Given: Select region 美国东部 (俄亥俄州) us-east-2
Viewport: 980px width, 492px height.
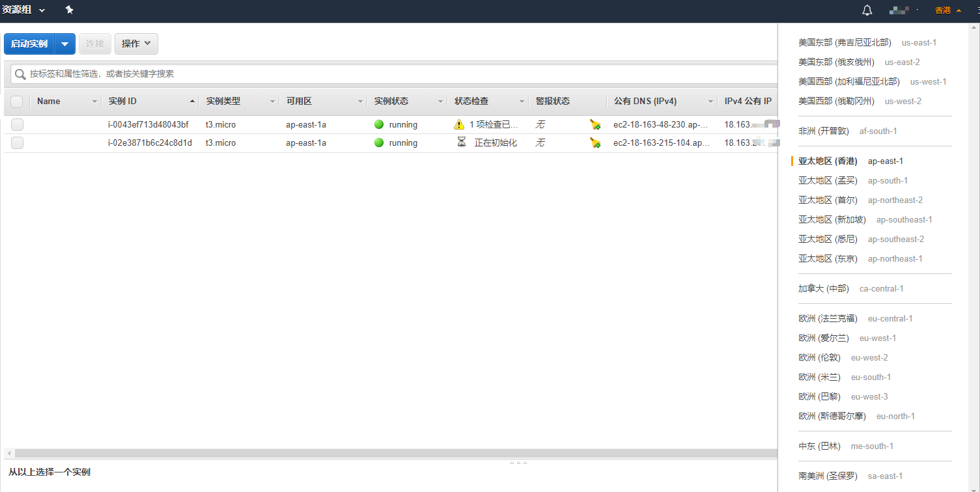Looking at the screenshot, I should click(859, 62).
